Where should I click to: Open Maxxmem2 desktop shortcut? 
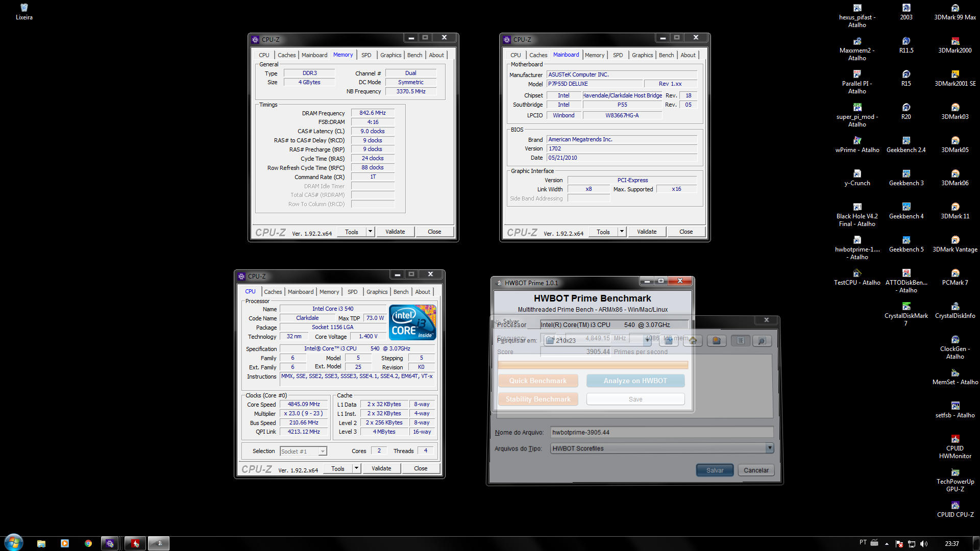pyautogui.click(x=857, y=48)
